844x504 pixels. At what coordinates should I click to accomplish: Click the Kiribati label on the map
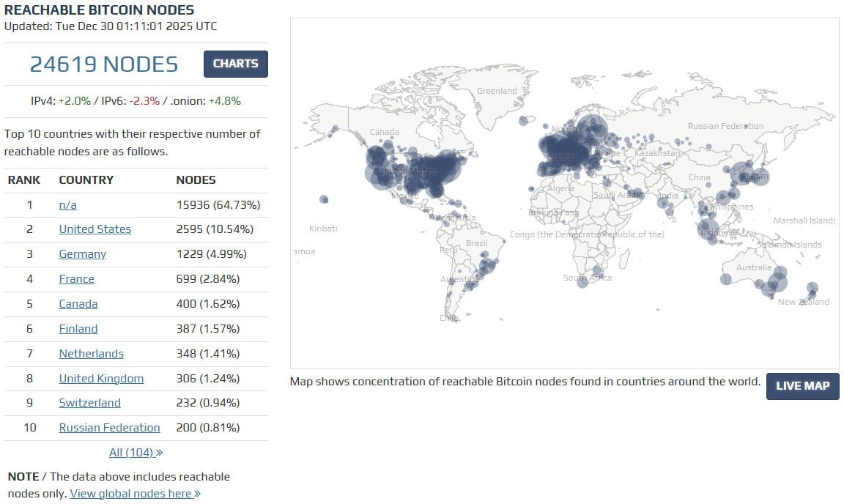tap(323, 229)
